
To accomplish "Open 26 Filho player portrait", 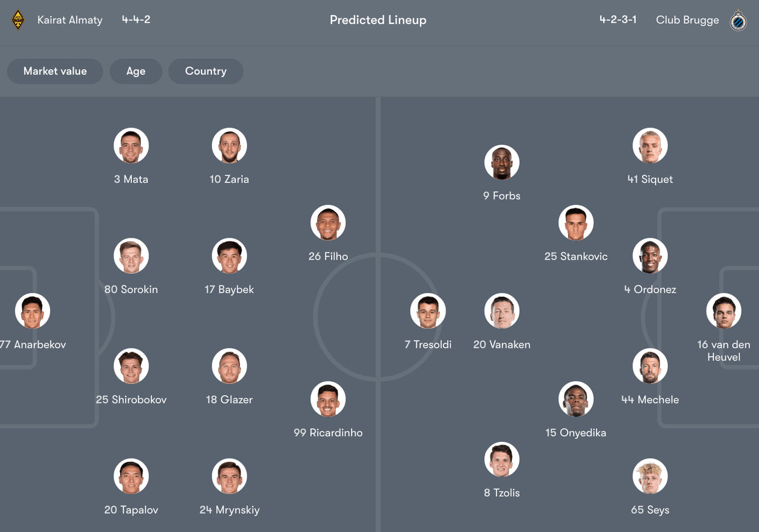I will [x=328, y=223].
